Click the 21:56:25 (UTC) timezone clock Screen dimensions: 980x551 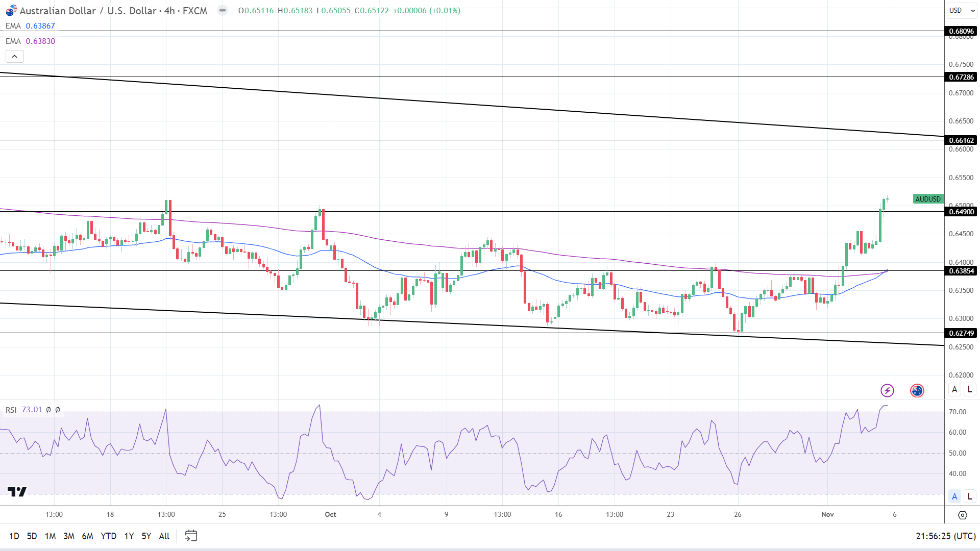point(946,536)
